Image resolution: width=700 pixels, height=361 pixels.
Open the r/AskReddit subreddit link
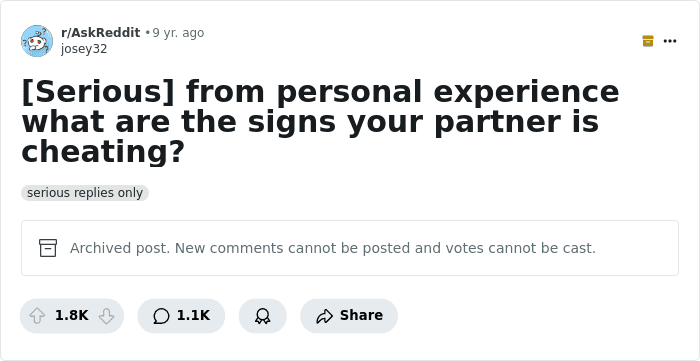(100, 33)
